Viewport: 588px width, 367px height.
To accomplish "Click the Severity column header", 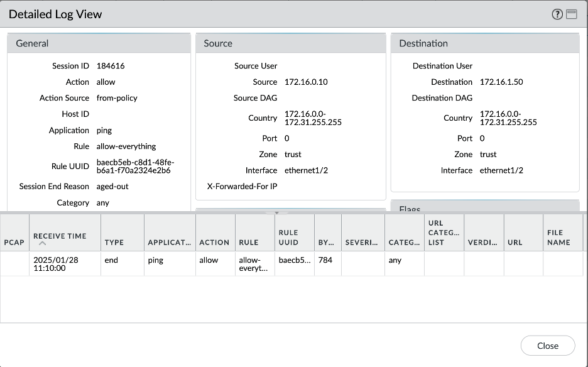I will point(362,242).
